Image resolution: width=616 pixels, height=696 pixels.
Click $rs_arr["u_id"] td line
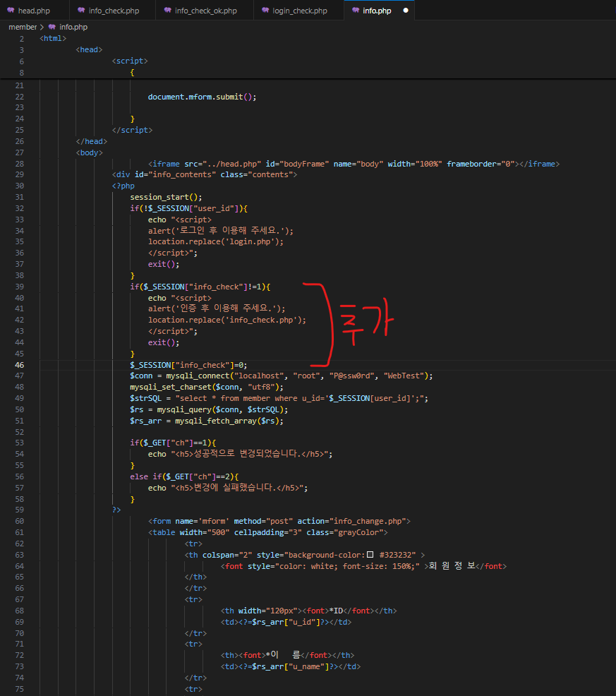[286, 622]
